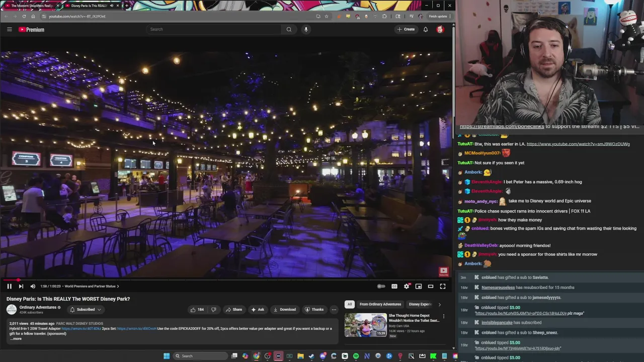Share this video
Image resolution: width=644 pixels, height=362 pixels.
pyautogui.click(x=234, y=309)
